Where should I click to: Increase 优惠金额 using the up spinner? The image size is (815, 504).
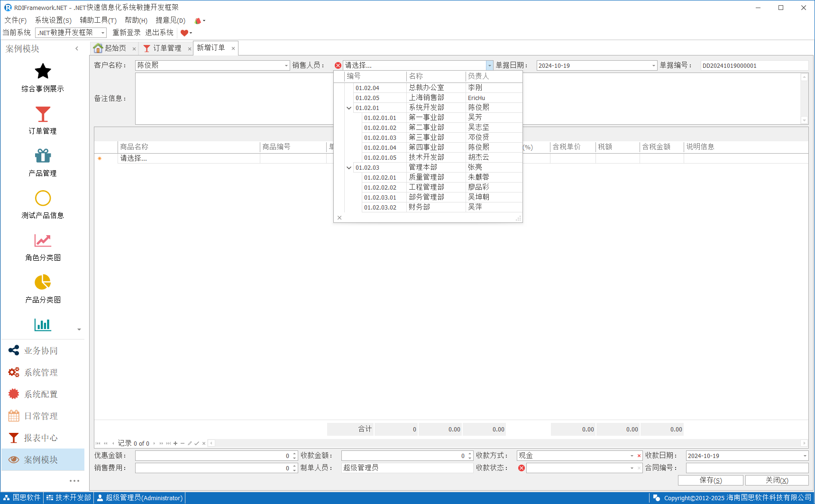coord(294,453)
